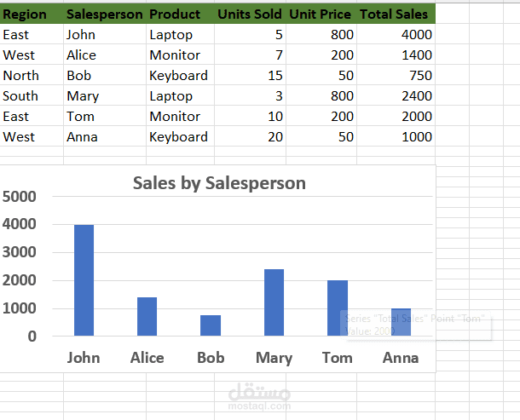Screen dimensions: 520x420
Task: Select the Mary label on horizontal axis
Action: (x=274, y=358)
